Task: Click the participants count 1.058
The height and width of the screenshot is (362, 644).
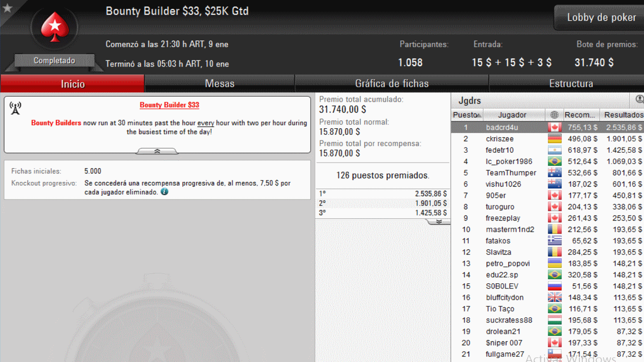Action: click(410, 62)
